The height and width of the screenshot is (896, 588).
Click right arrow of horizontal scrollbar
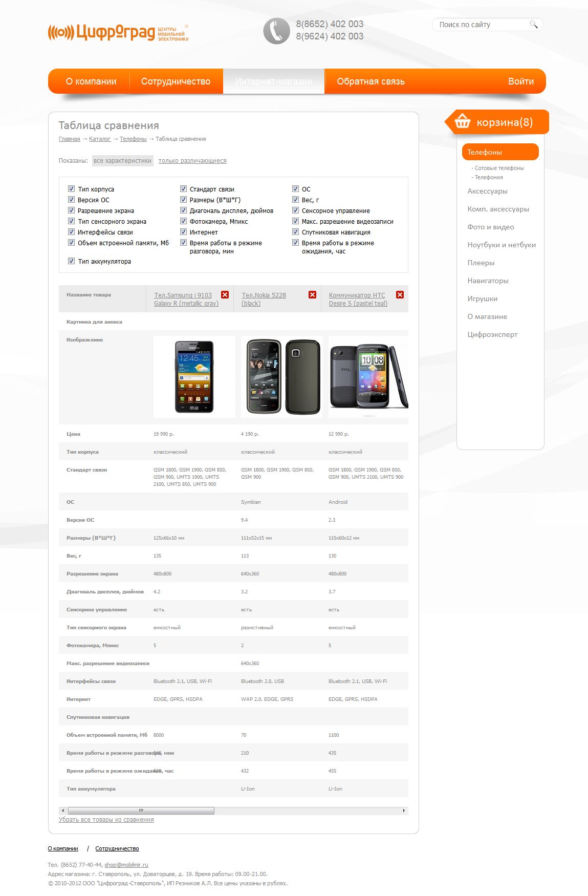point(404,810)
